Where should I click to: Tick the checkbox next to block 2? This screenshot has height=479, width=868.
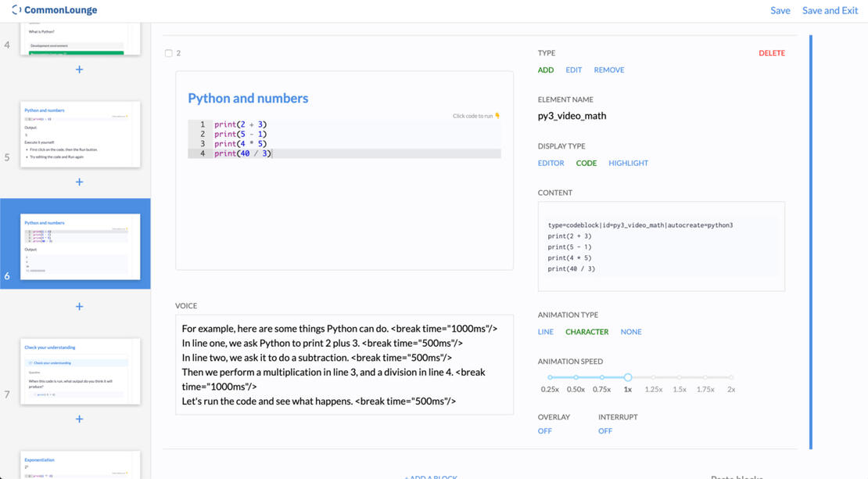[x=168, y=53]
